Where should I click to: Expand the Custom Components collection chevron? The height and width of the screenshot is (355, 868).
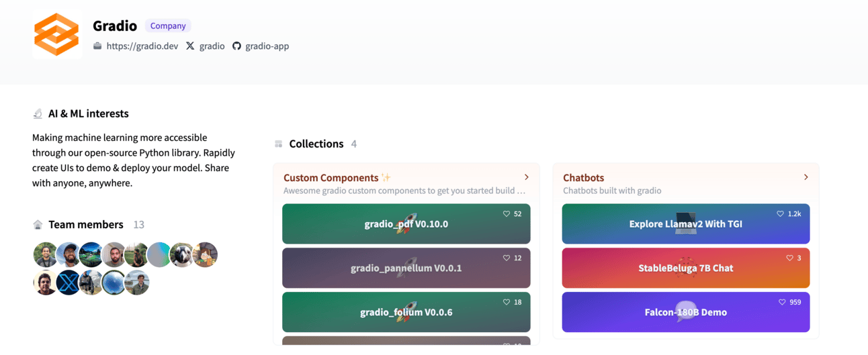(x=527, y=177)
